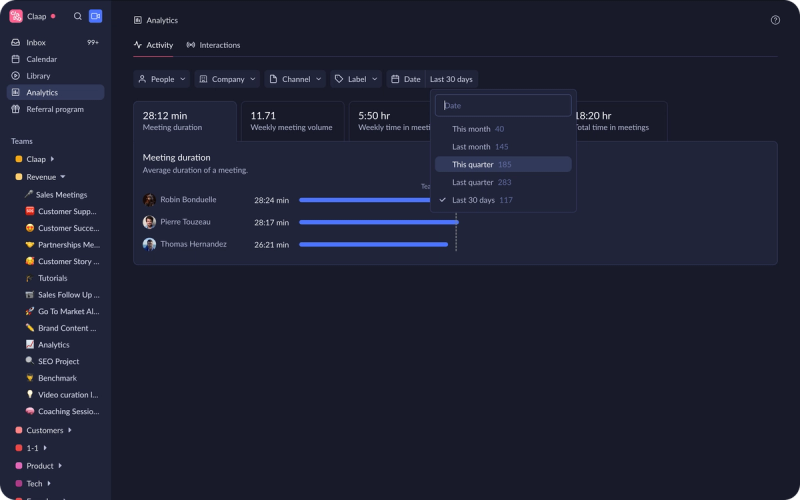Click the Claap logo icon
800x500 pixels.
(x=16, y=16)
